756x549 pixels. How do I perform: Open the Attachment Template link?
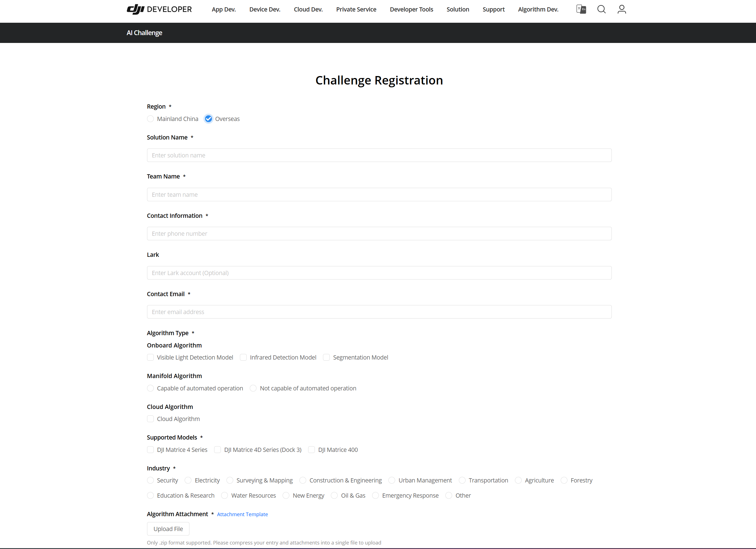pos(242,514)
